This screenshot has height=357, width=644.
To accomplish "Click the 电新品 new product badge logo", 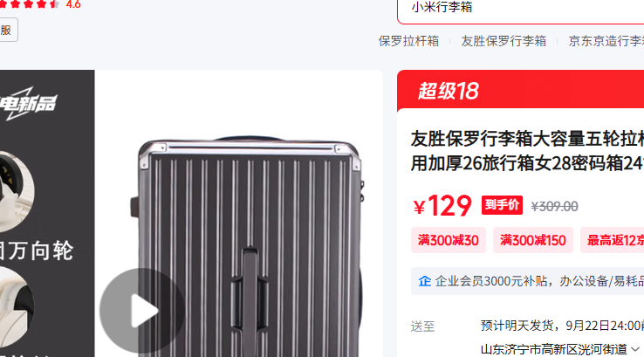I will tap(28, 104).
